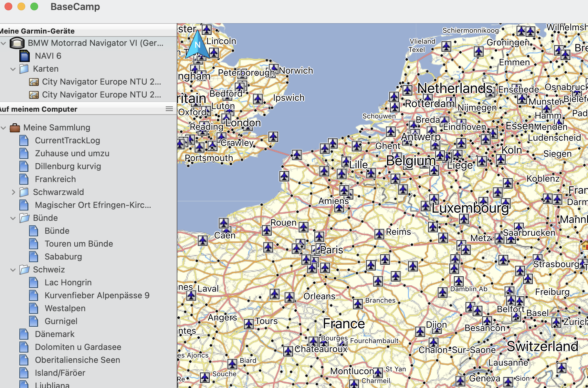
Task: Click the airport icon left of Rouen
Action: coord(267,230)
